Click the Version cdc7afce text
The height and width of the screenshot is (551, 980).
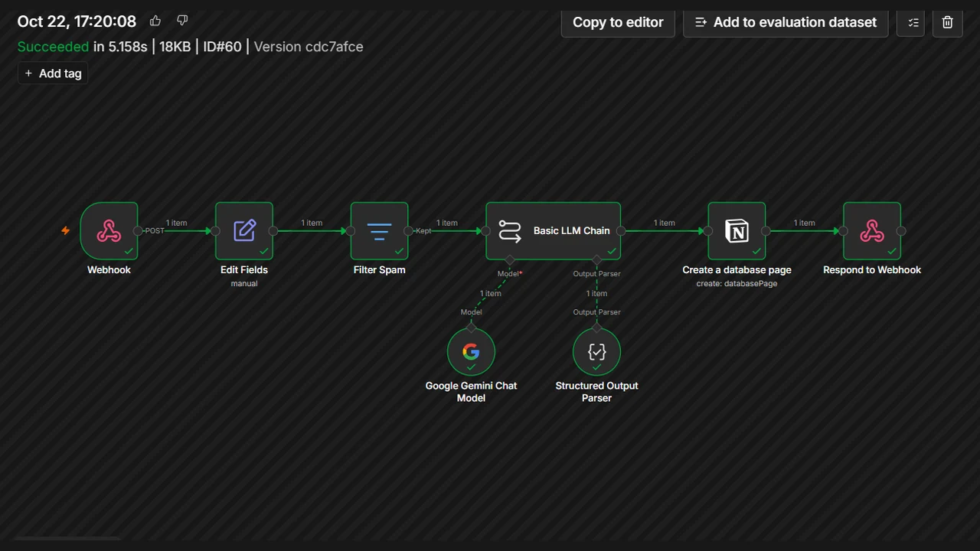[309, 47]
